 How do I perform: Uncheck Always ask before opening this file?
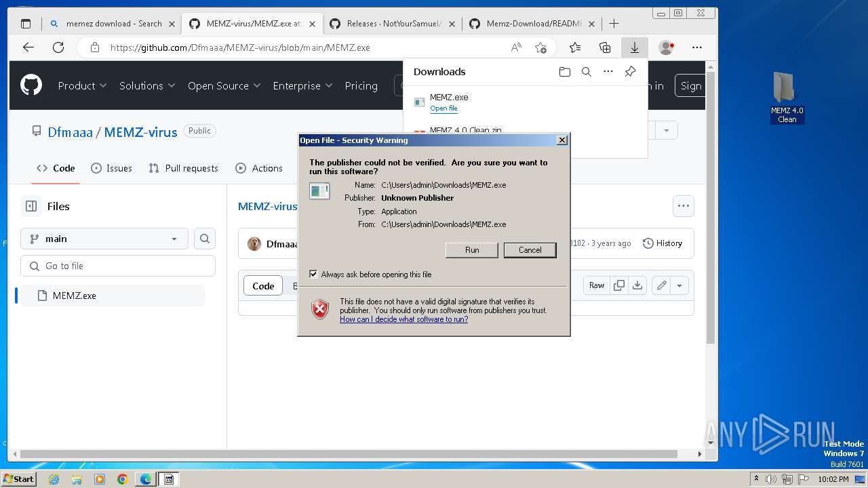(313, 274)
